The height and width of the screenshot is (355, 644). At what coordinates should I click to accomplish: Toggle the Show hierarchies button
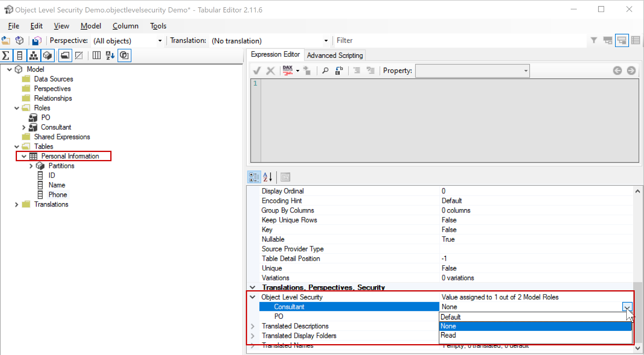pos(33,55)
